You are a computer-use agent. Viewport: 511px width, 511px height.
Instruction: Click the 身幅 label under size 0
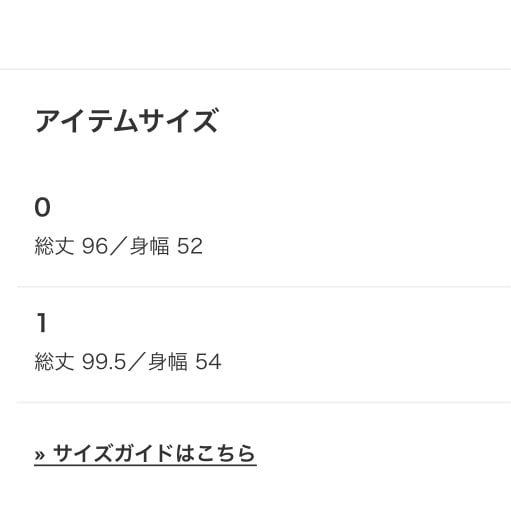click(x=149, y=246)
